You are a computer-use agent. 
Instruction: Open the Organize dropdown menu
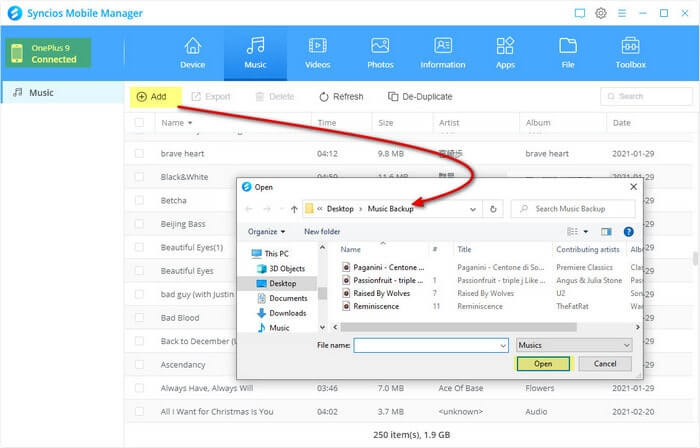pos(266,232)
